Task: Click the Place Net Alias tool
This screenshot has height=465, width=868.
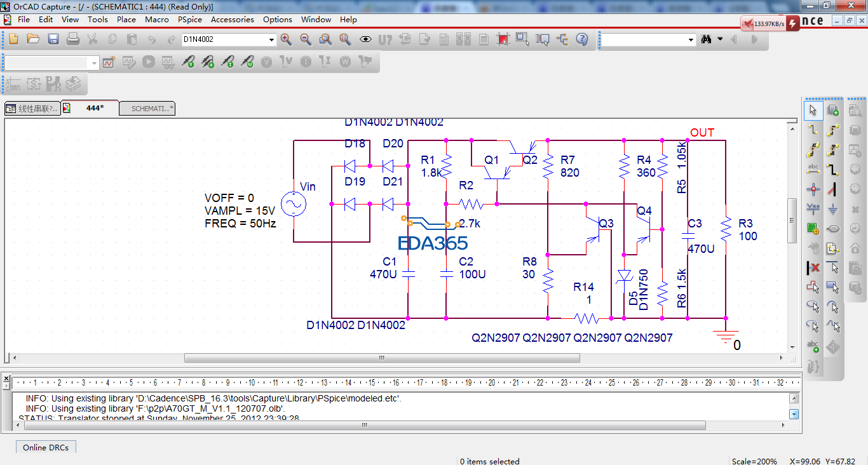Action: coord(812,169)
